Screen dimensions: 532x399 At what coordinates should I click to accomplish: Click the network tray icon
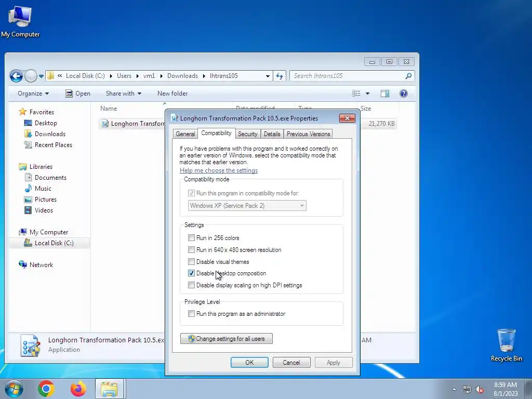(x=467, y=389)
